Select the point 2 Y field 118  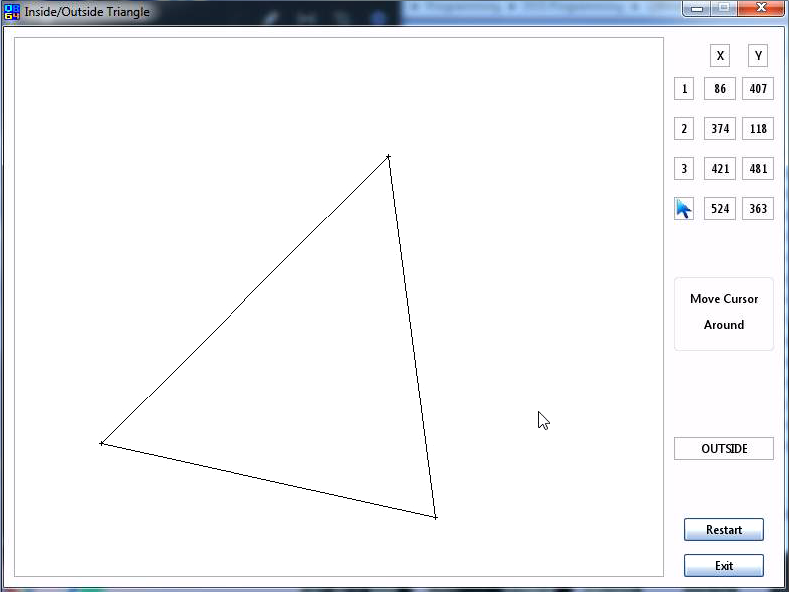(x=758, y=129)
